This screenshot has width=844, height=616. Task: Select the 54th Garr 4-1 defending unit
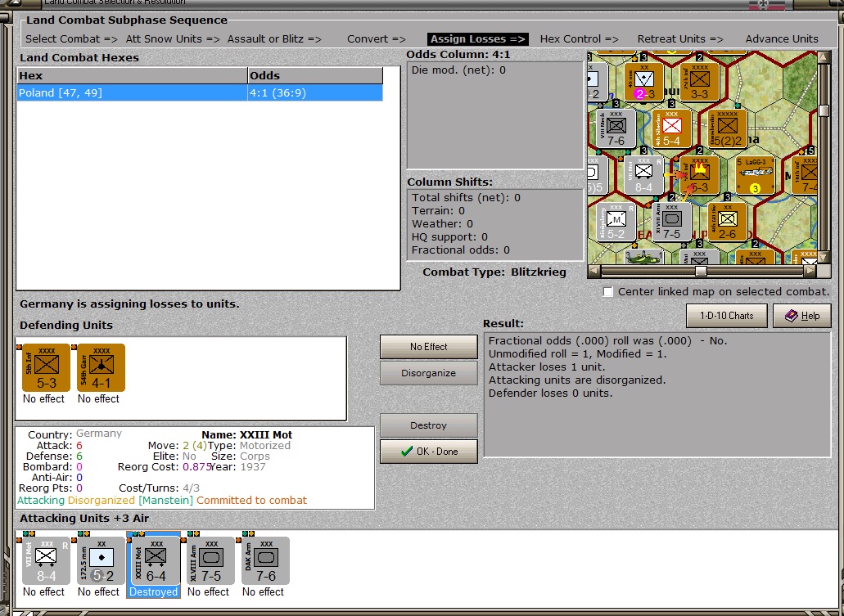point(101,368)
